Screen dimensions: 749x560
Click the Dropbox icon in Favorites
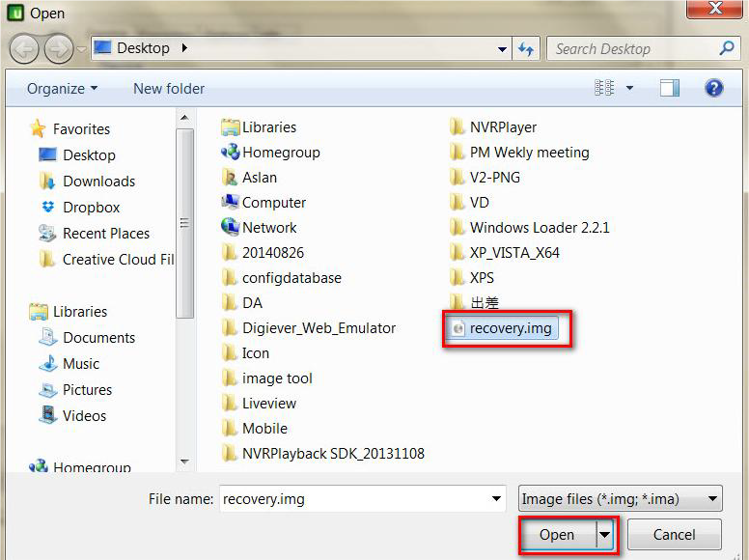coord(47,207)
